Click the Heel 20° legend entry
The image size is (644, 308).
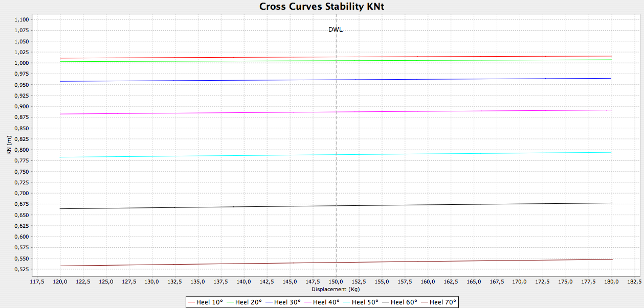coord(245,302)
